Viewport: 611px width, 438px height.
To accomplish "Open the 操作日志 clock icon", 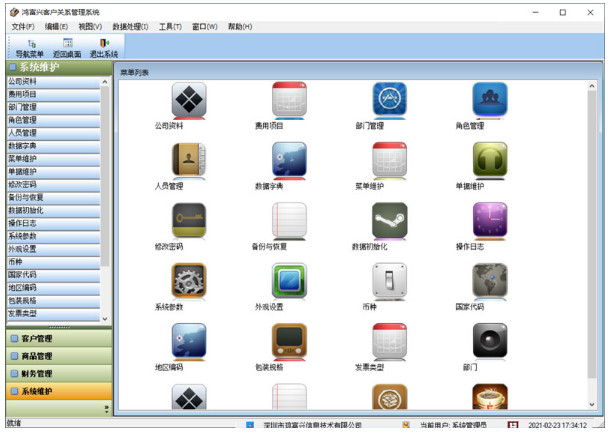I will tap(490, 220).
